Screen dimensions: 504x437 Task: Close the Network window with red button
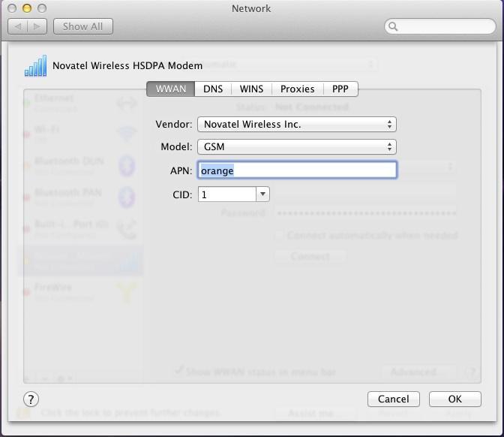(x=13, y=8)
